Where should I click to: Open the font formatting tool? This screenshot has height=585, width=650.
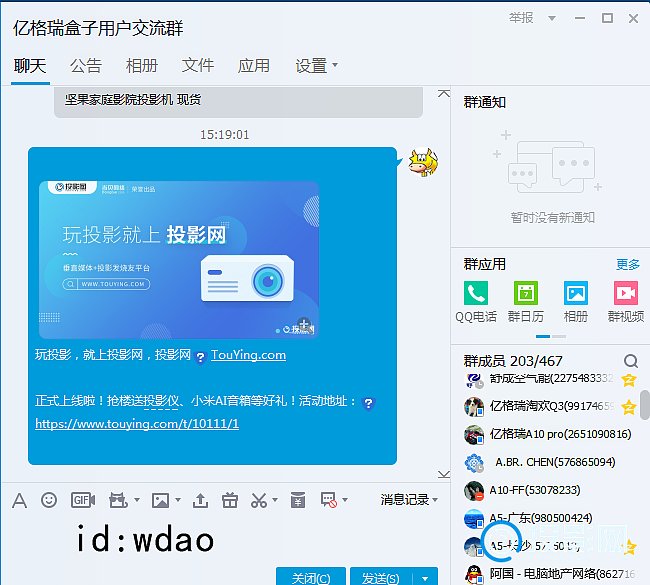click(19, 500)
